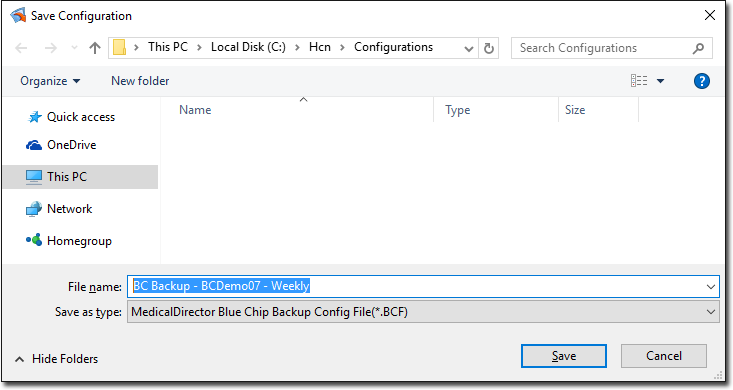Screen dimensions: 733x390
Task: Click the Save button
Action: click(564, 356)
